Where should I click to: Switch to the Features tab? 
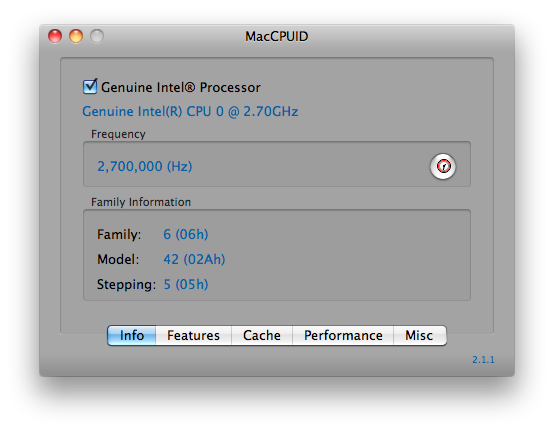pos(193,335)
